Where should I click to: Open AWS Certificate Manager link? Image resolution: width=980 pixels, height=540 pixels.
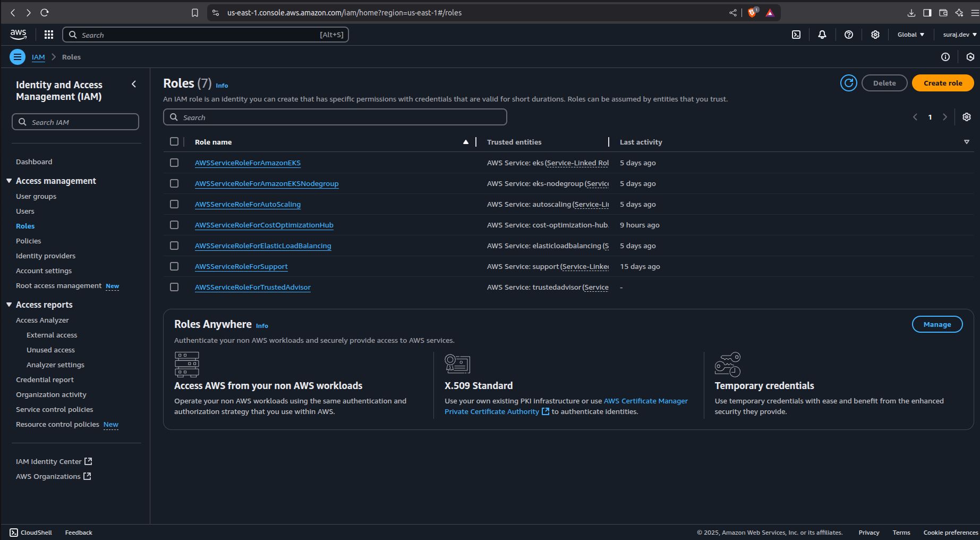(x=646, y=401)
